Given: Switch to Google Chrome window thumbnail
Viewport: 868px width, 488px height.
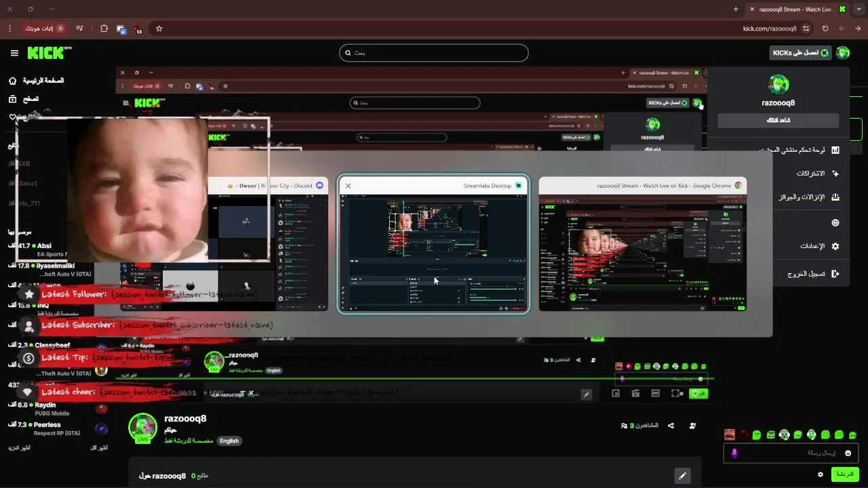Looking at the screenshot, I should [643, 244].
